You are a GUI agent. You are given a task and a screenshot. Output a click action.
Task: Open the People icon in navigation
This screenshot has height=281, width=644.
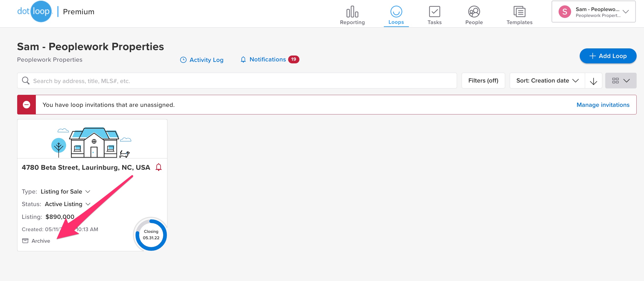(474, 12)
